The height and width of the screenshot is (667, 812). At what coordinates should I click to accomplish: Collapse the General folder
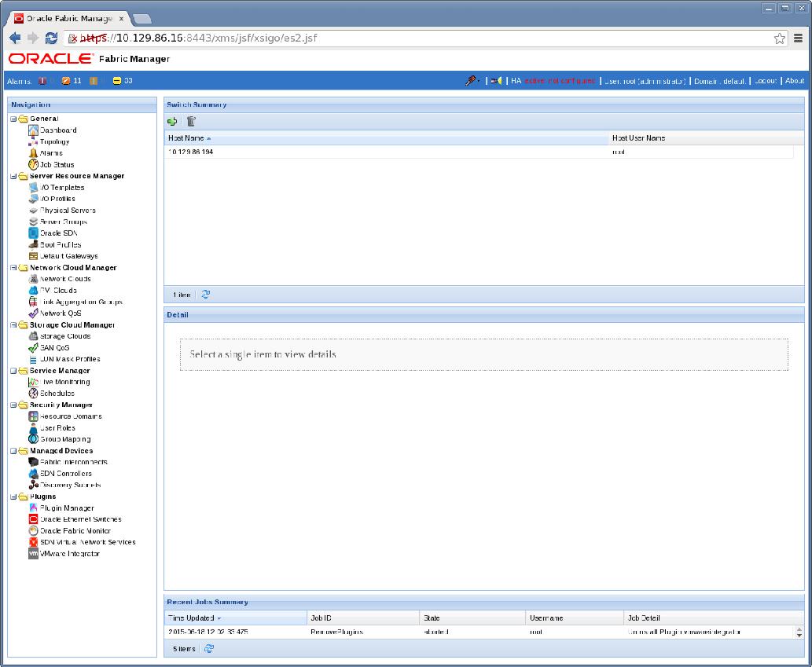(13, 119)
